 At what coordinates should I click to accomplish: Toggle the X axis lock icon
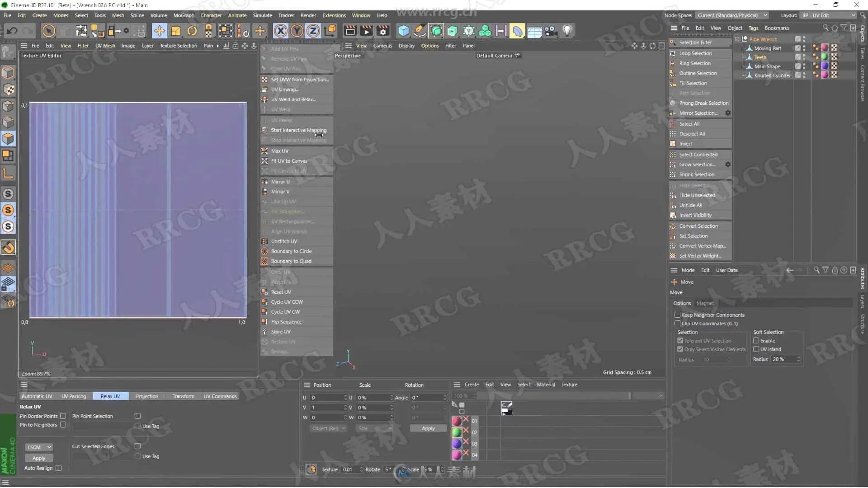pos(280,31)
